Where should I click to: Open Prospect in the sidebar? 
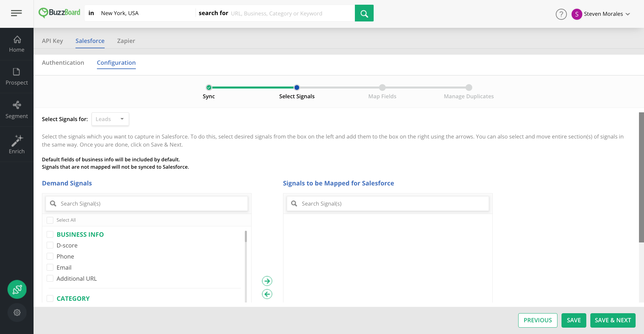click(17, 77)
